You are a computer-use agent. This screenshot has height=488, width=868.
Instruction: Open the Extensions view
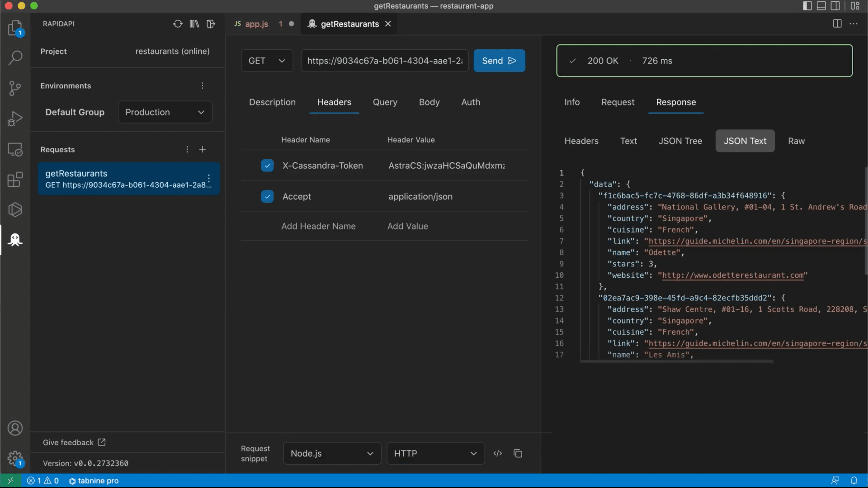[15, 179]
